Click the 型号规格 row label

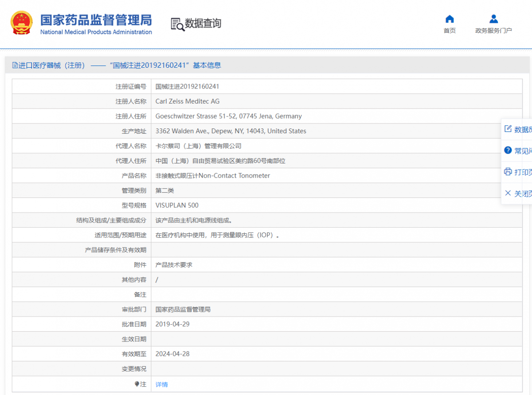tap(134, 205)
